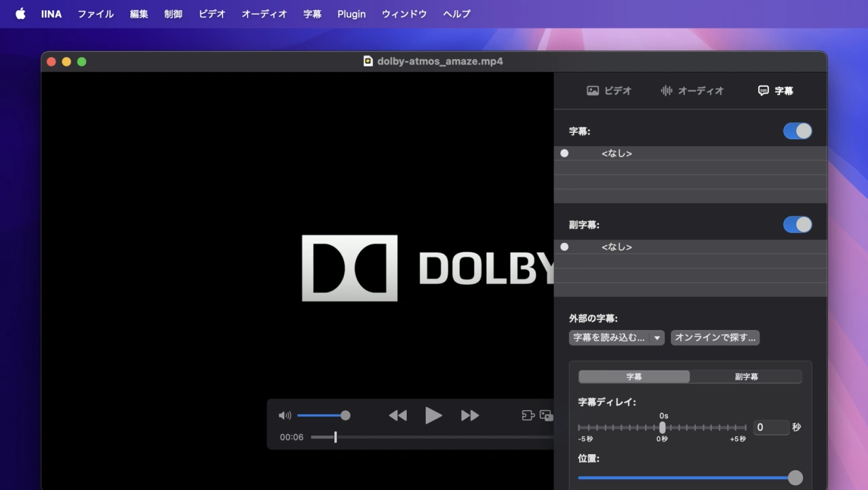Viewport: 868px width, 490px height.
Task: Expand the 字幕を読み込む dropdown arrow
Action: (657, 338)
